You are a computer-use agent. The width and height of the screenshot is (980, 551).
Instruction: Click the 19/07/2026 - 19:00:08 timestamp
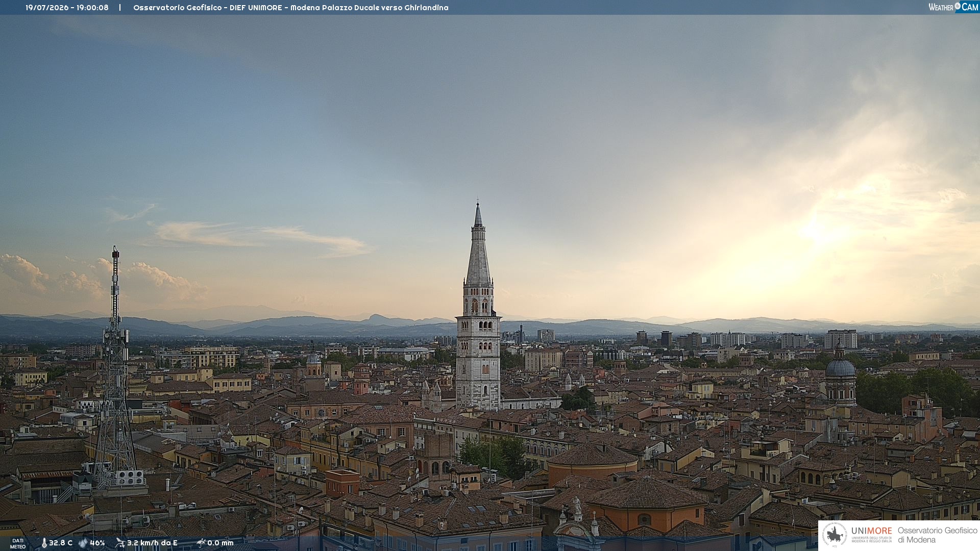click(x=67, y=8)
